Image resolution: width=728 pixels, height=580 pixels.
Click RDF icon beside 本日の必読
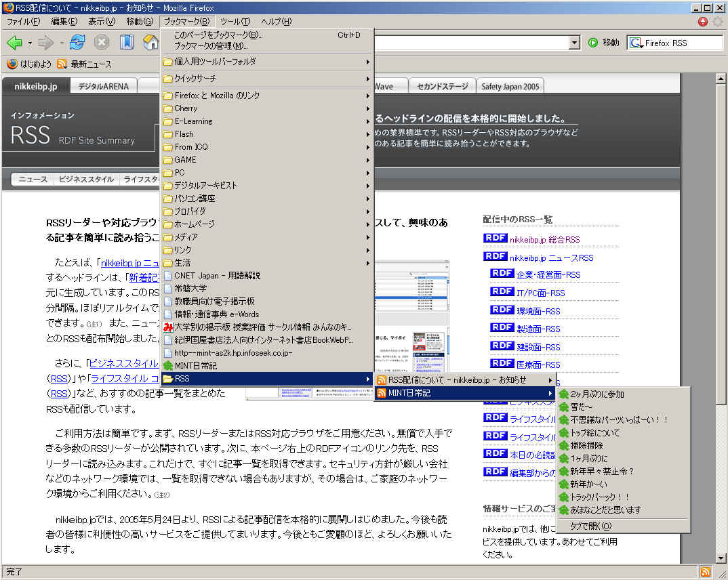(x=495, y=453)
